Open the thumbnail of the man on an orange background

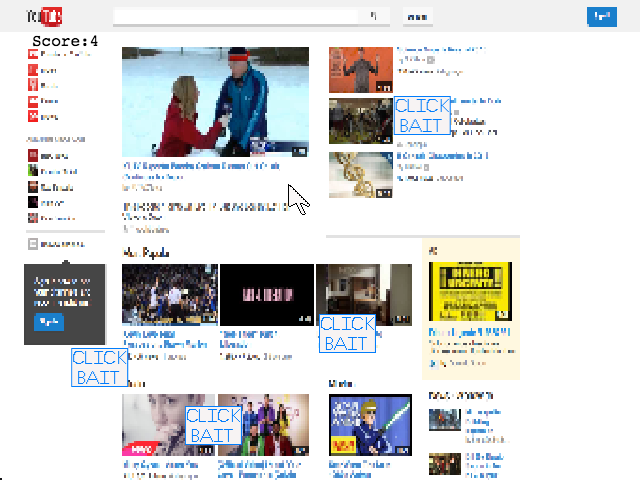(361, 70)
